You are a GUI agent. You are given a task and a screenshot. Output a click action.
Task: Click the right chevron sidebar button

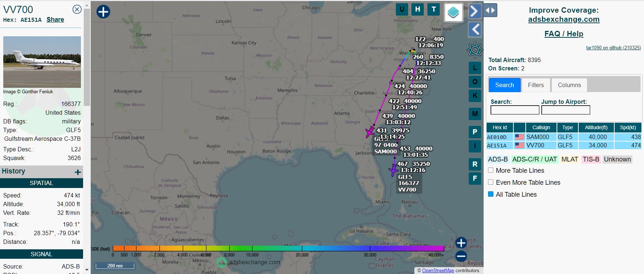[x=475, y=11]
